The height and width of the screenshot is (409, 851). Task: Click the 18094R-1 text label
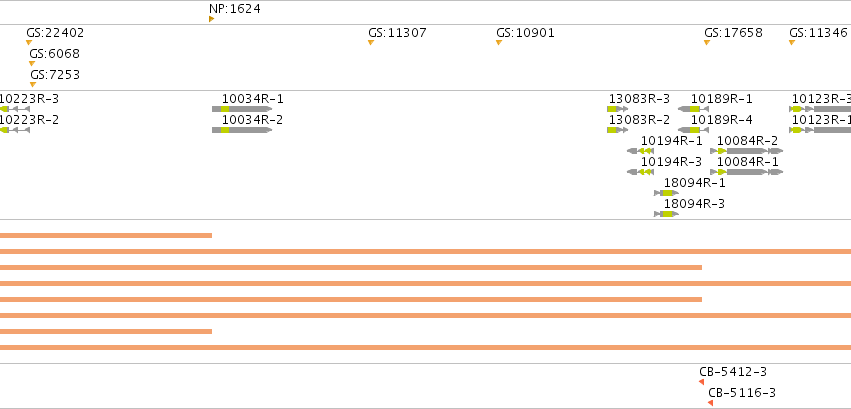pyautogui.click(x=695, y=183)
